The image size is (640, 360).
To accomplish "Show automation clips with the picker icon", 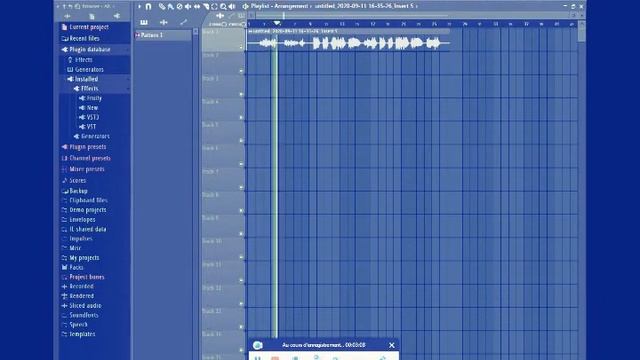I will click(183, 22).
